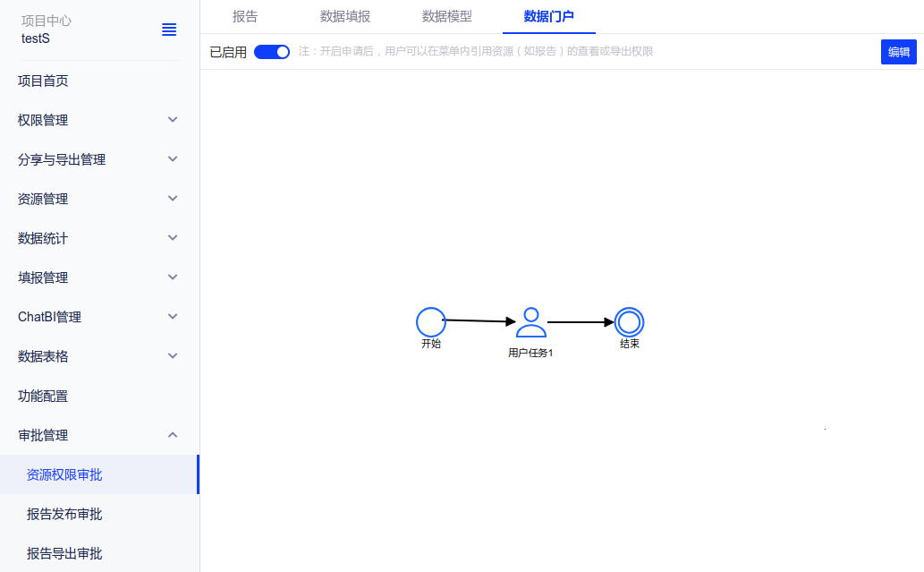
Task: Switch to the 报告 tab
Action: [245, 16]
